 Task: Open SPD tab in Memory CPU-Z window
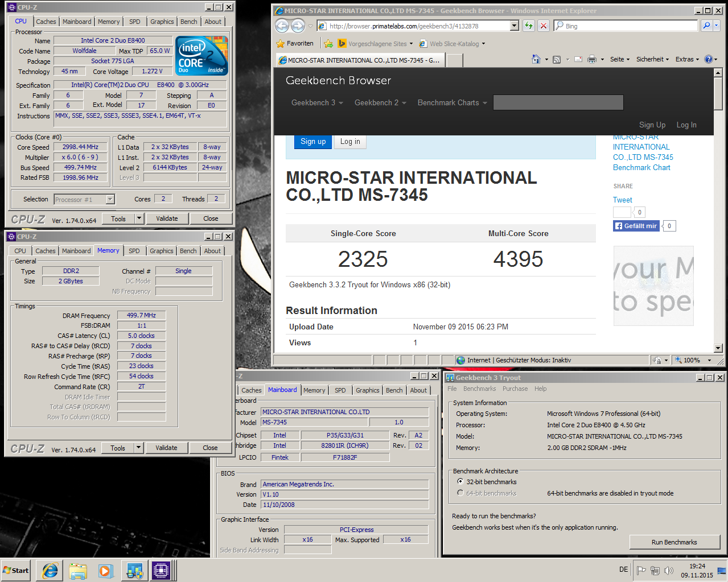(x=134, y=251)
